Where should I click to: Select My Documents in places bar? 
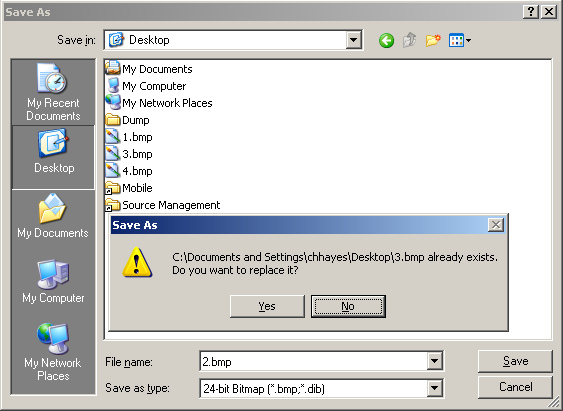tap(53, 216)
